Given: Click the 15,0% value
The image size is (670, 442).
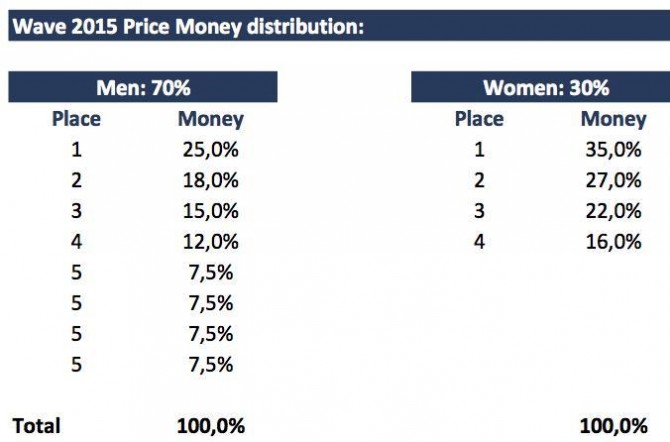Looking at the screenshot, I should click(x=211, y=210).
